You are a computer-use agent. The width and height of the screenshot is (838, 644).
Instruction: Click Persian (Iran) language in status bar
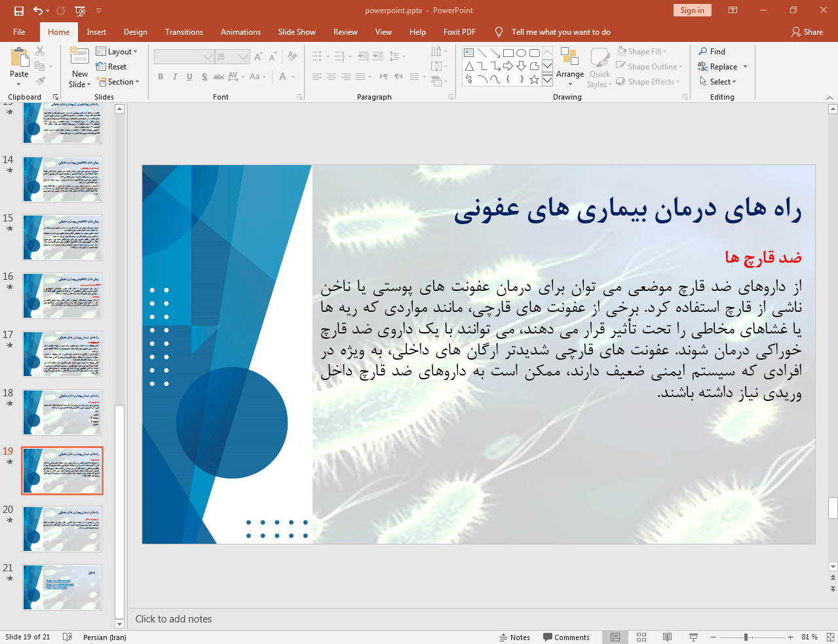pyautogui.click(x=105, y=637)
